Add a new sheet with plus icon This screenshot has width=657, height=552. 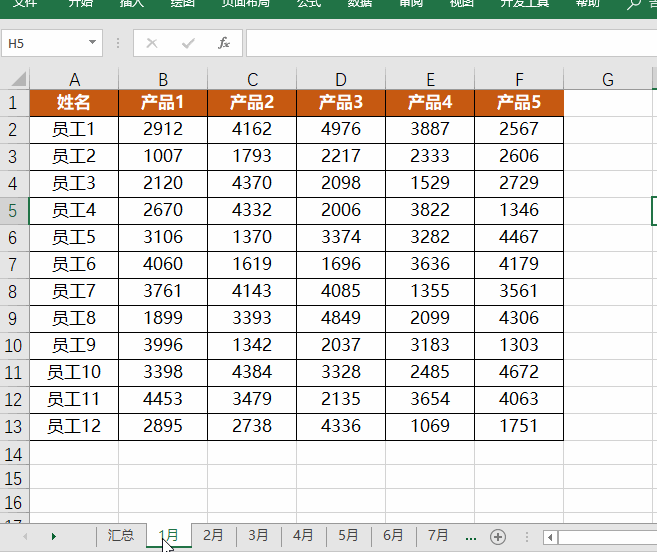[498, 537]
